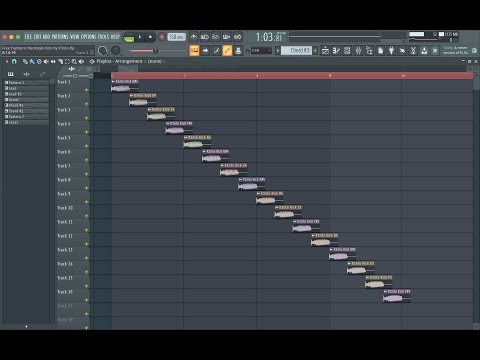Select the Slice tool

(60, 61)
